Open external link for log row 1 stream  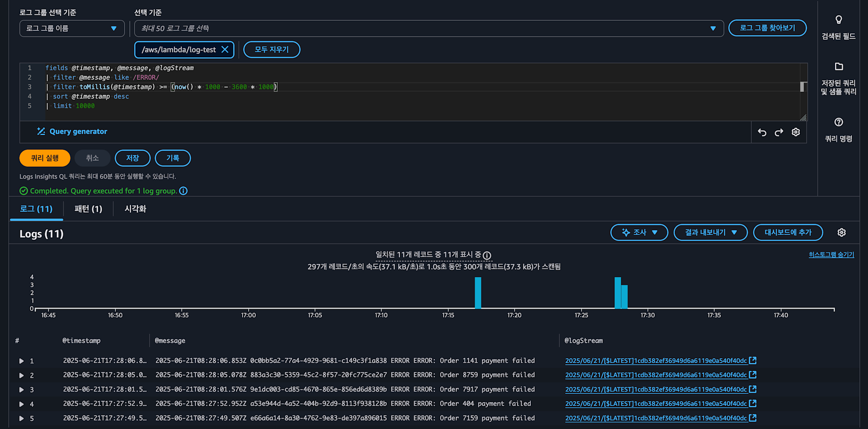[753, 360]
